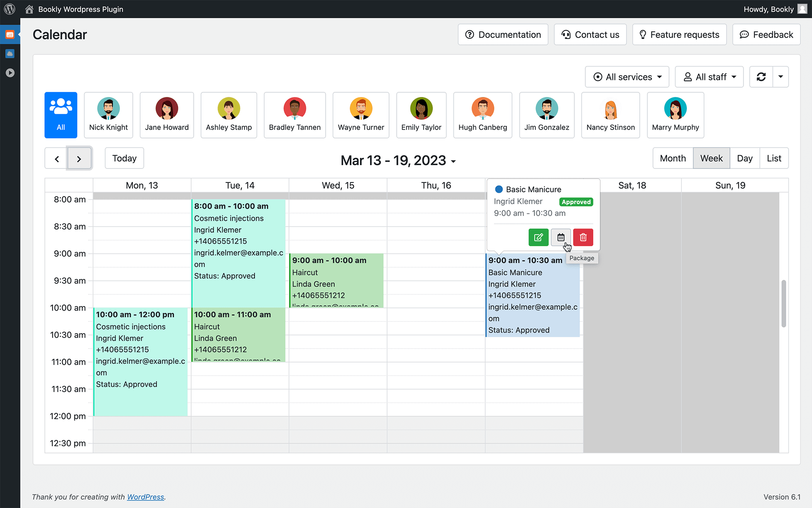Select All staff filter tile
812x508 pixels.
coord(61,115)
